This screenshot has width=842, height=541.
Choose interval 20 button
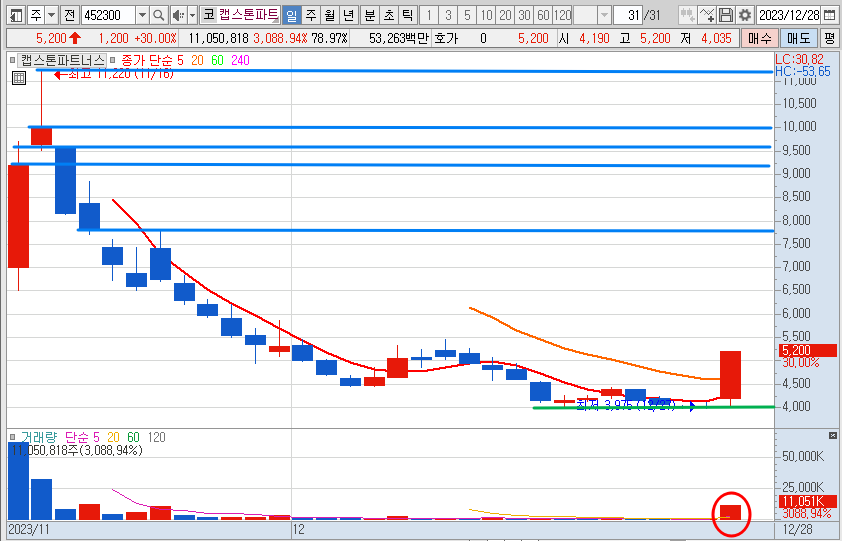(x=505, y=15)
